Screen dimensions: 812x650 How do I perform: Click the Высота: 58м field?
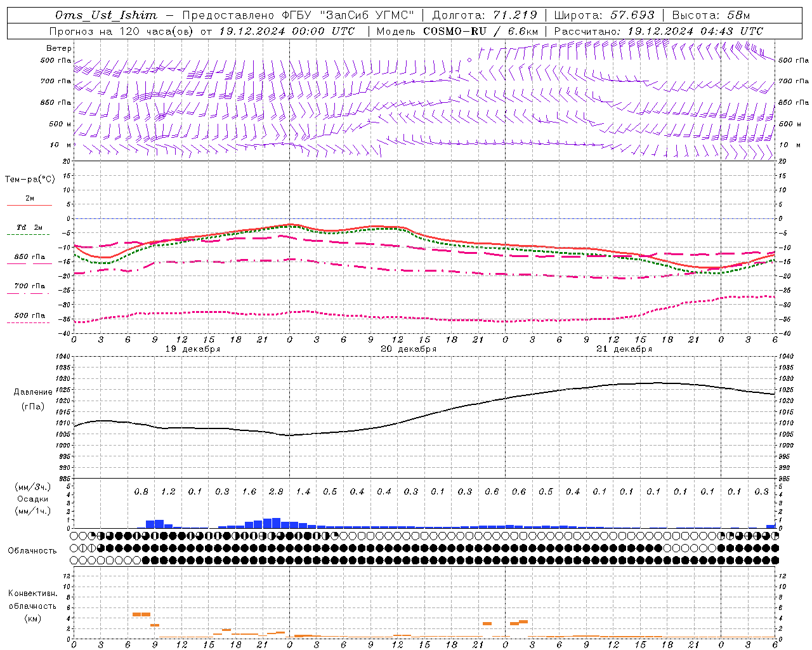pos(711,15)
